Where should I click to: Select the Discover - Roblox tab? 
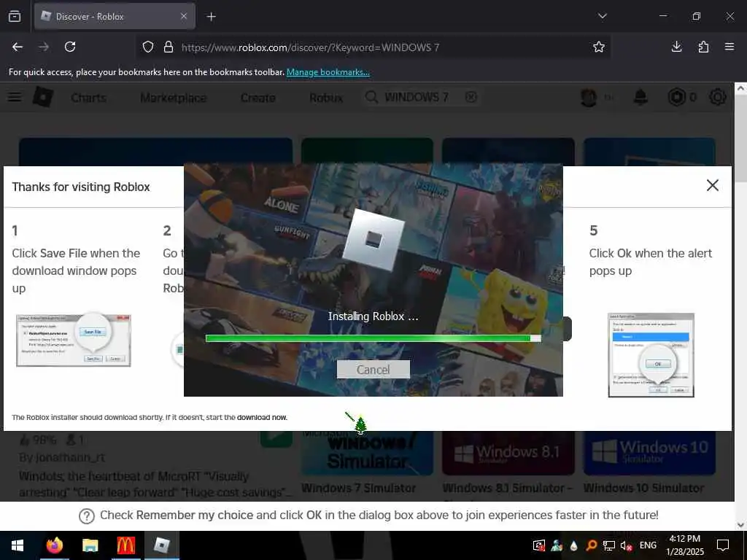[115, 16]
